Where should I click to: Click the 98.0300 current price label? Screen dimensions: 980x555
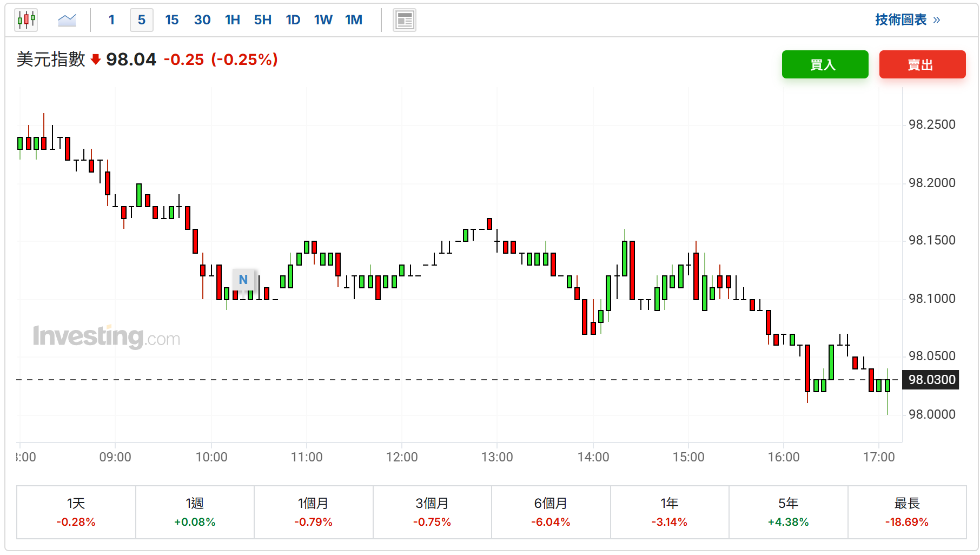coord(931,380)
